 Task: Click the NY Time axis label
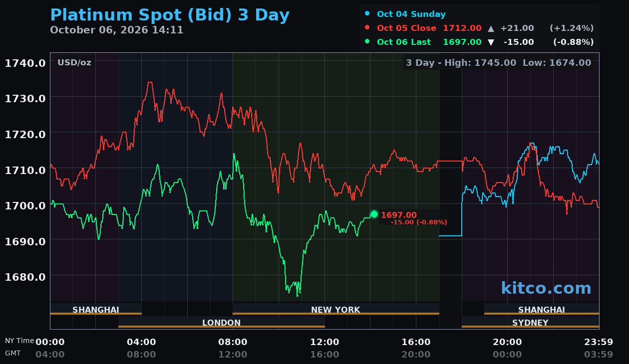(19, 341)
